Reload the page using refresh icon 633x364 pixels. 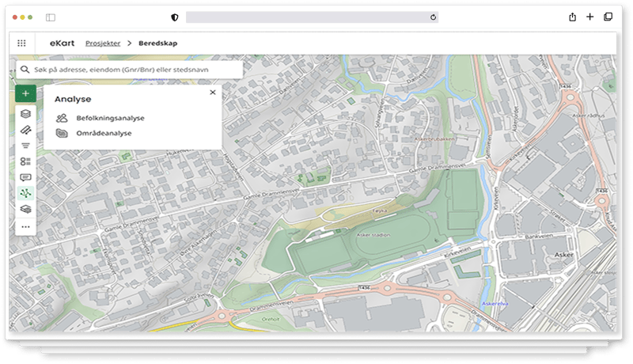point(433,17)
